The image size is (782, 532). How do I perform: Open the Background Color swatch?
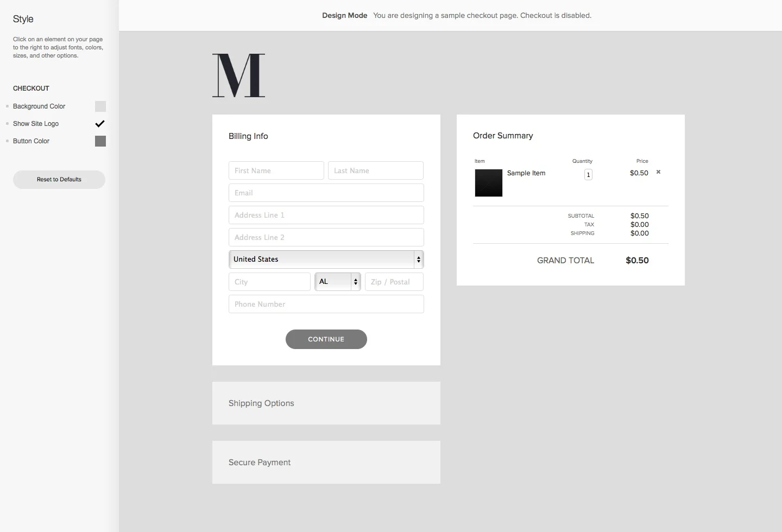[100, 106]
